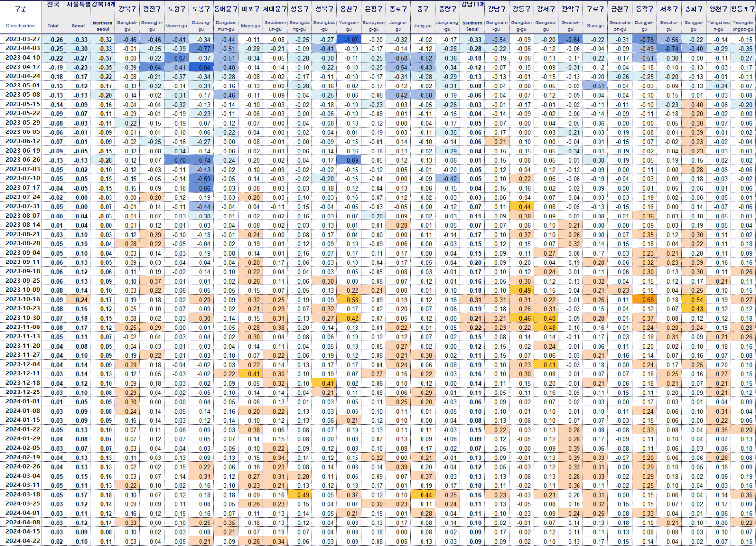Viewport: 756px width, 546px height.
Task: Select the 구분 Classification header cell
Action: point(21,17)
